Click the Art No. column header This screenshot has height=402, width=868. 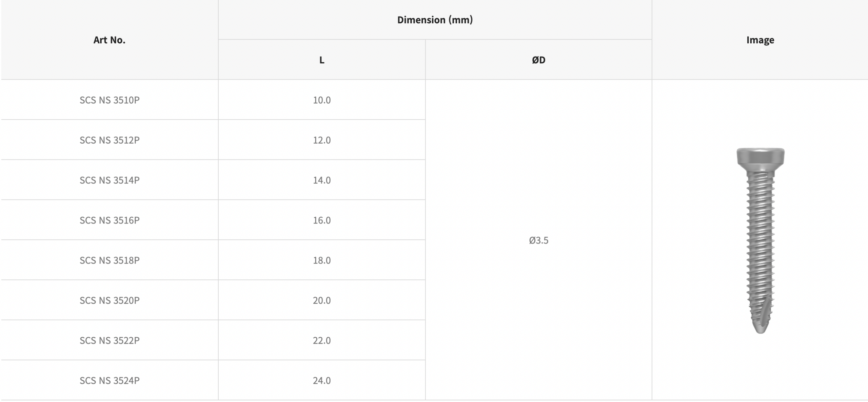pos(110,40)
